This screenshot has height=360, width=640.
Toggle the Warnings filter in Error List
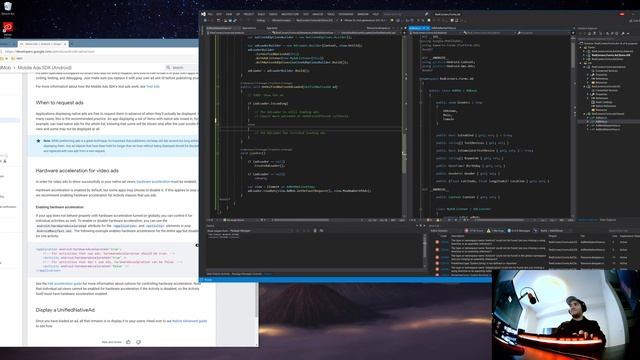(x=496, y=231)
